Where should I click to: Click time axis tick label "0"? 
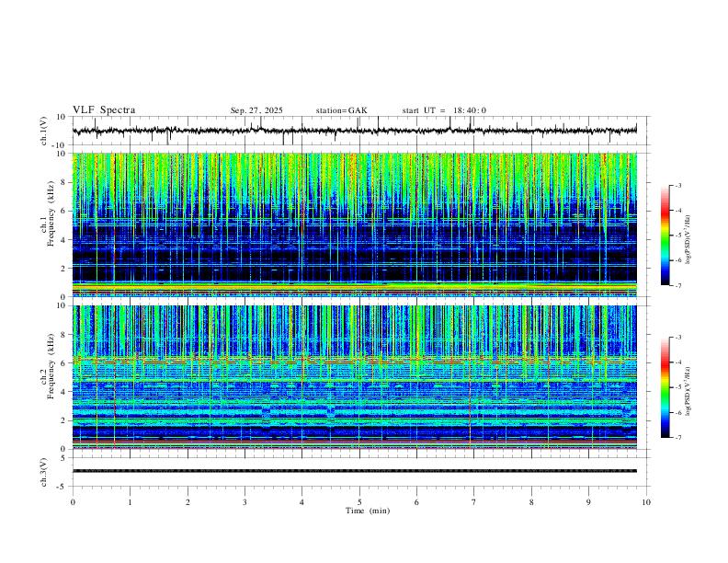[73, 502]
